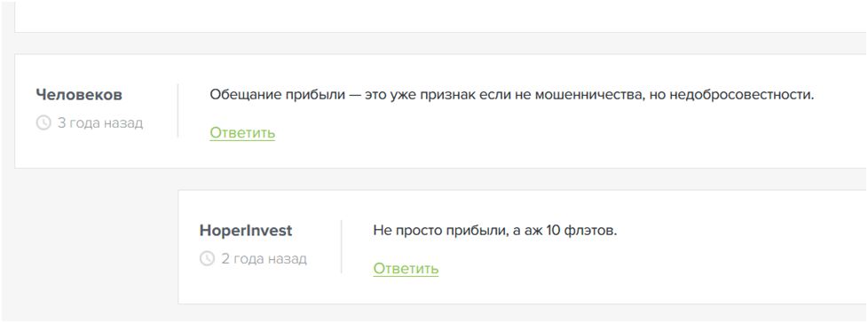868x323 pixels.
Task: Click the clock icon beside '2 года назад'
Action: pyautogui.click(x=207, y=258)
